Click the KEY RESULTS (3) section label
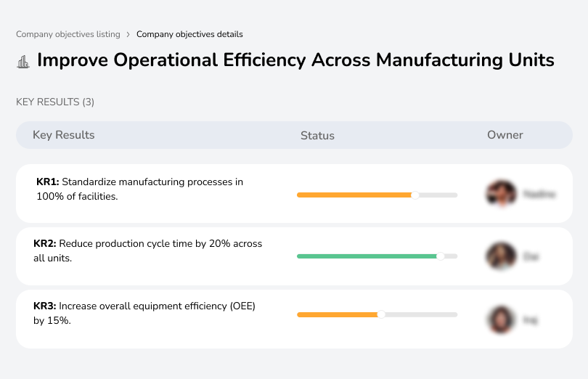The image size is (588, 379). click(55, 102)
